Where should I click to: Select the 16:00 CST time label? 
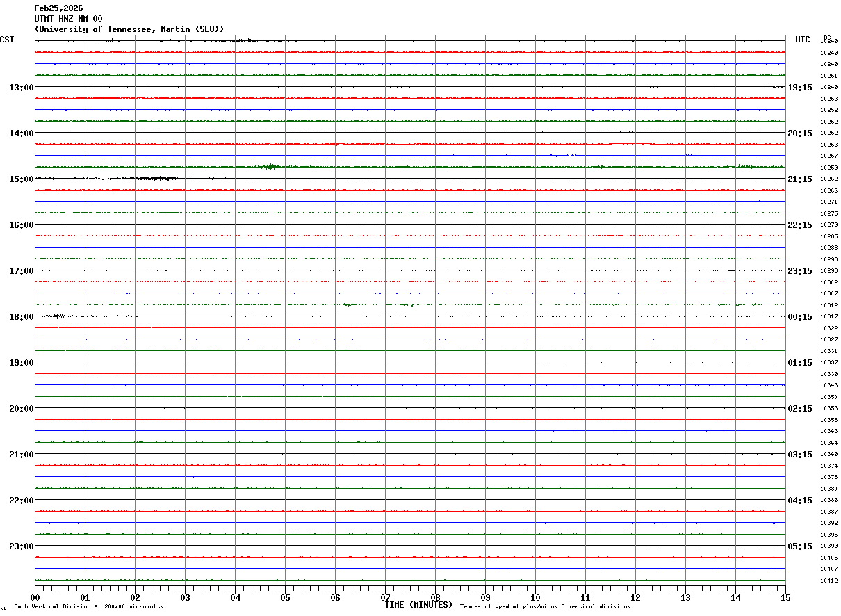click(21, 225)
